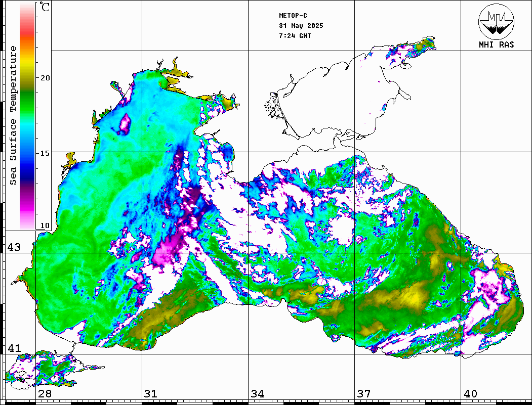Click the 'MHI RAS' caption text
This screenshot has height=405, width=532.
pyautogui.click(x=496, y=44)
